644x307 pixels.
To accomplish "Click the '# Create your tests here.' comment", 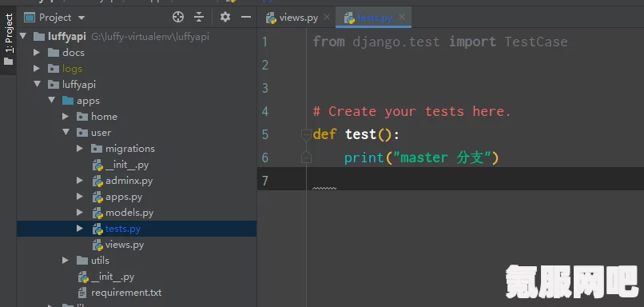I will 412,111.
